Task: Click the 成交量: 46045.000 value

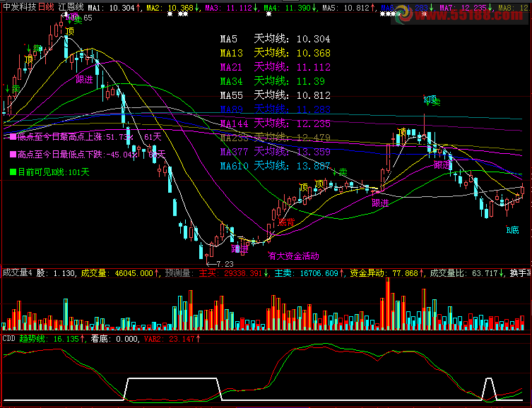Action: click(120, 272)
